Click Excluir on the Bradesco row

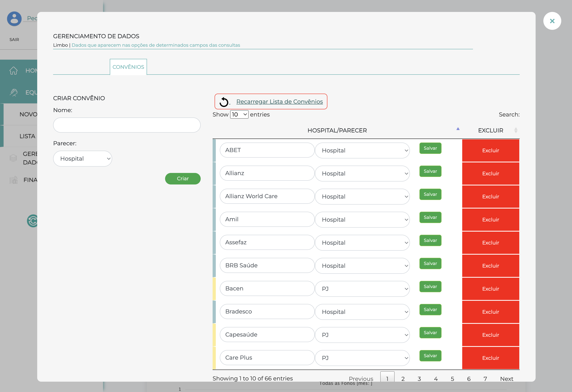click(490, 312)
